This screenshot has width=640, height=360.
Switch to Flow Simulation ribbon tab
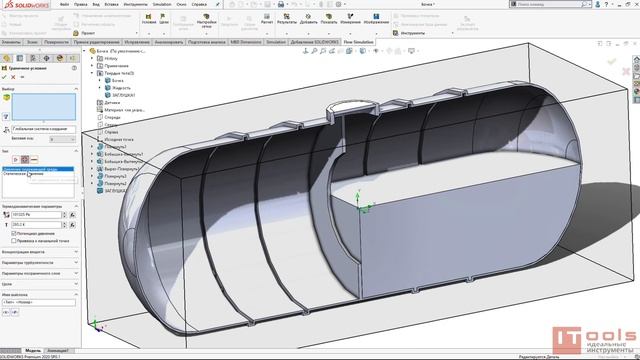click(358, 42)
